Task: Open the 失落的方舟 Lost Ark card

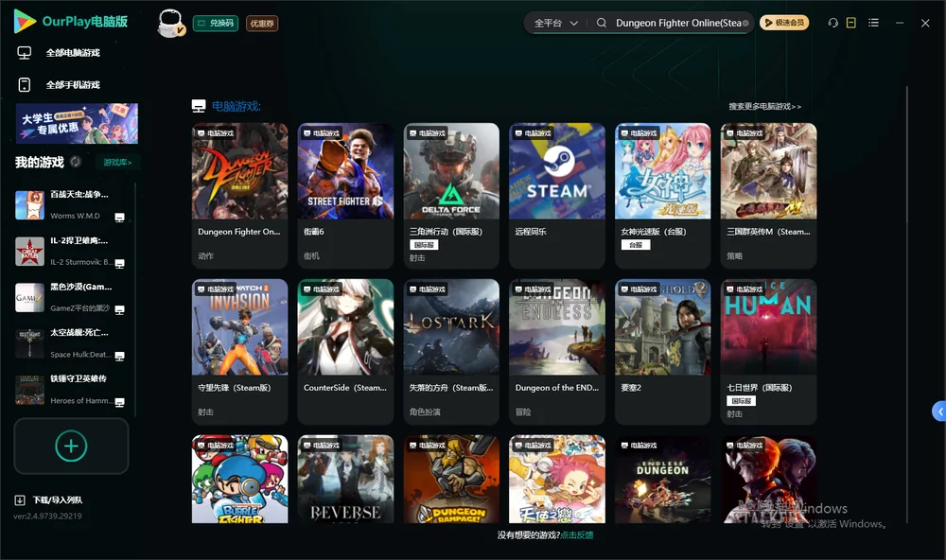Action: click(x=451, y=352)
